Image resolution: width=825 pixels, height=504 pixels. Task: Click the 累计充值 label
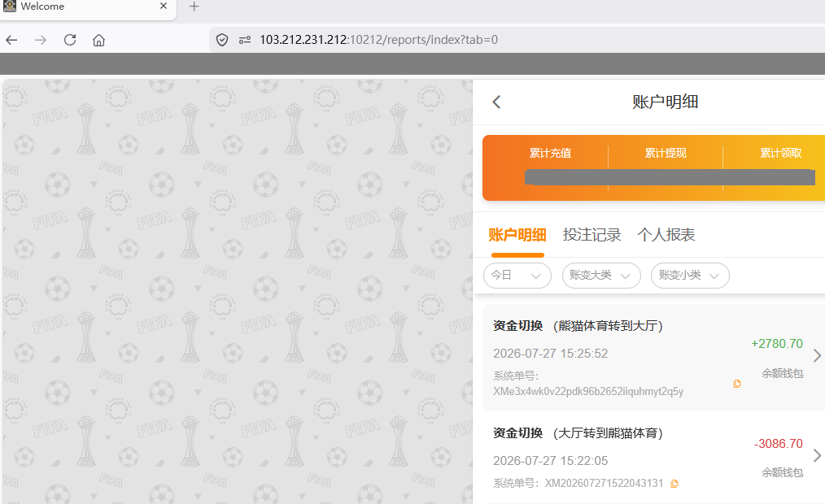(x=550, y=153)
